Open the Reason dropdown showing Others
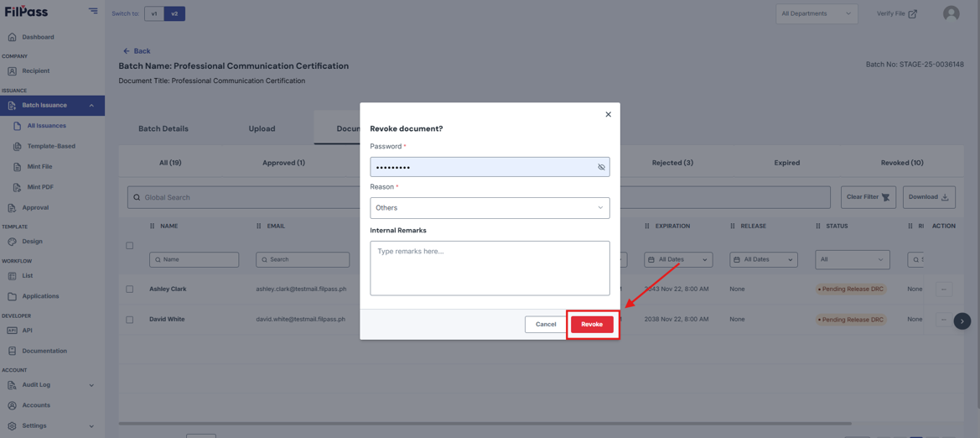The height and width of the screenshot is (438, 980). coord(490,208)
